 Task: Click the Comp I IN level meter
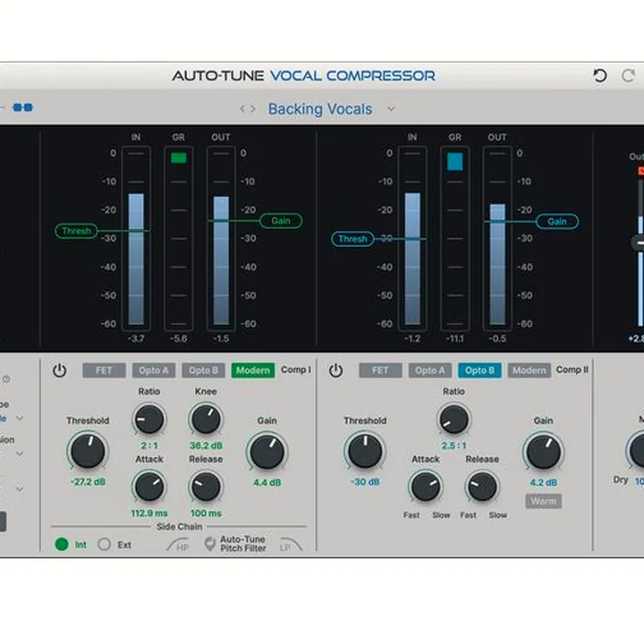[136, 239]
